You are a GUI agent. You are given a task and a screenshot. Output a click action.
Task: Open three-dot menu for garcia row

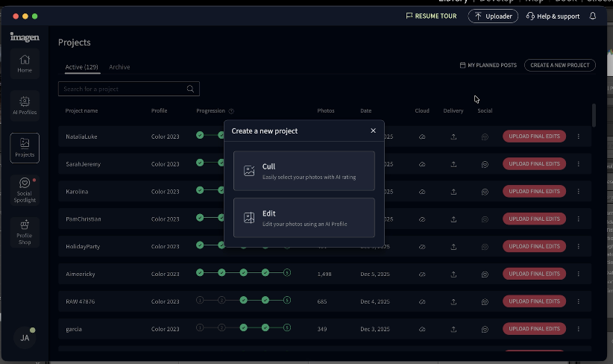click(x=578, y=329)
